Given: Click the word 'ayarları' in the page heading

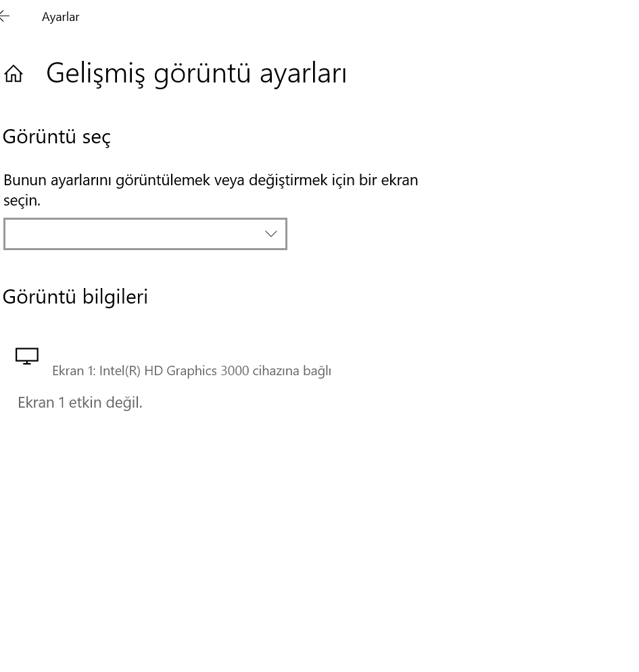Looking at the screenshot, I should click(x=303, y=73).
